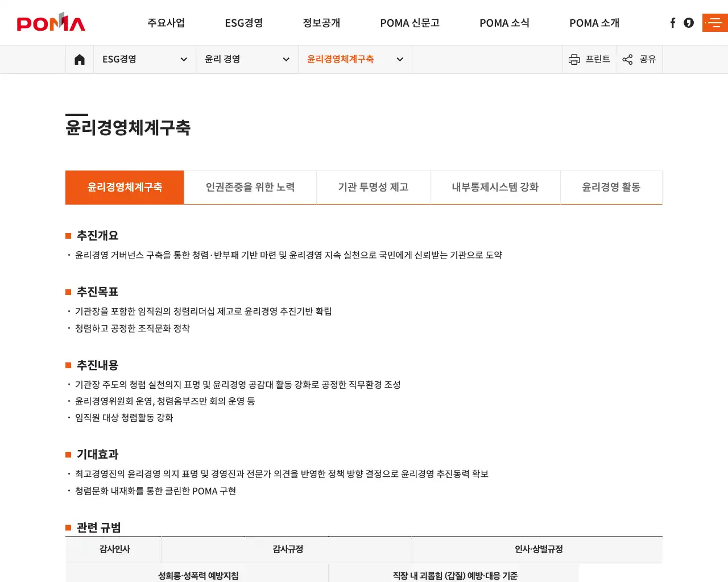
Task: Click '기관장 주도의 청렴 실천의지 표명' line
Action: pos(238,384)
